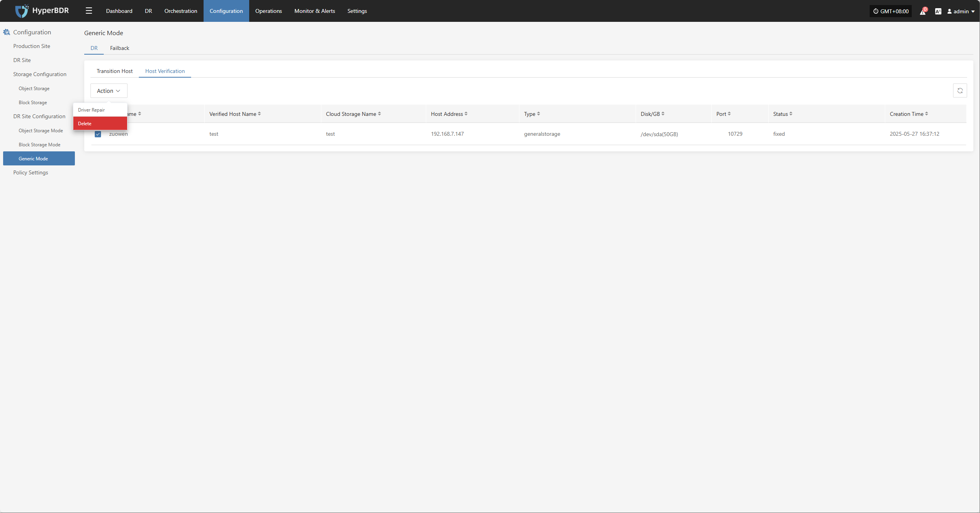
Task: Open Block Storage Mode in sidebar
Action: (39, 145)
